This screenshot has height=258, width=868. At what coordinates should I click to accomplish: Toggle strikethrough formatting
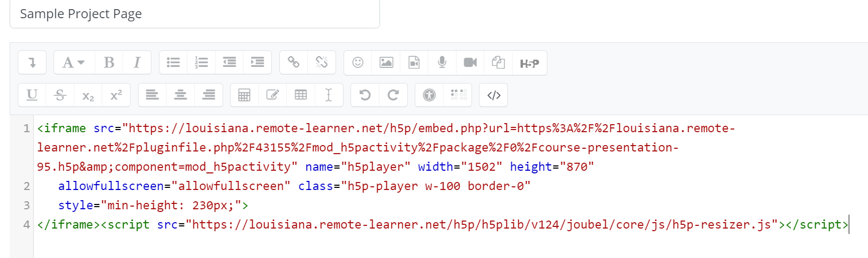60,95
